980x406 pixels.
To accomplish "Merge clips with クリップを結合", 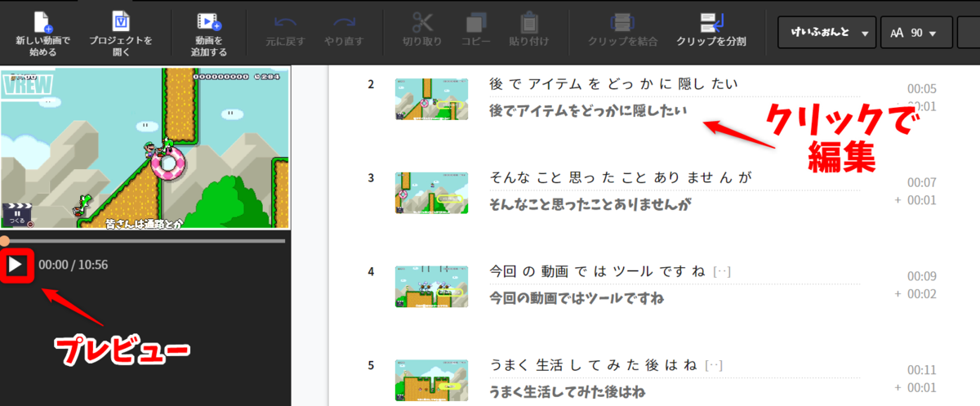I will pyautogui.click(x=623, y=30).
